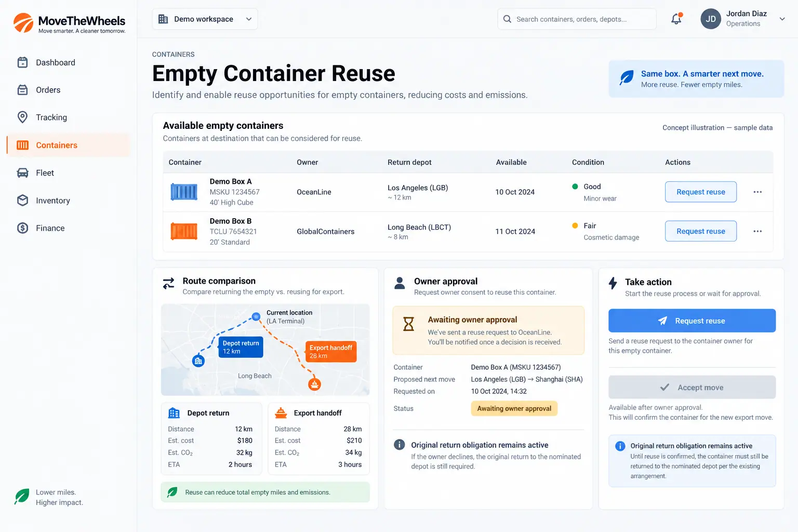Open more options for Demo Box A row
Viewport: 798px width, 532px height.
(x=757, y=192)
